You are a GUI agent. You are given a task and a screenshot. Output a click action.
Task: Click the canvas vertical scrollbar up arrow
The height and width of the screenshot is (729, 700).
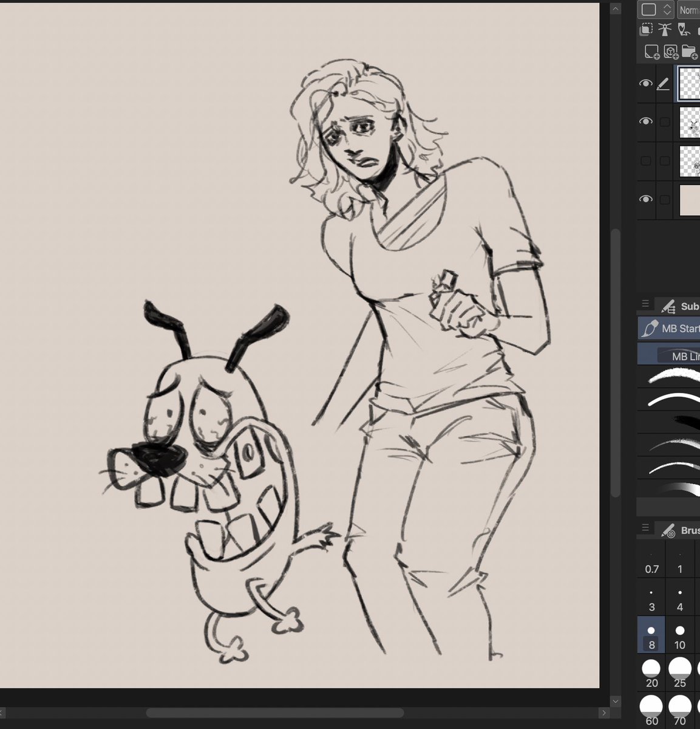coord(616,9)
